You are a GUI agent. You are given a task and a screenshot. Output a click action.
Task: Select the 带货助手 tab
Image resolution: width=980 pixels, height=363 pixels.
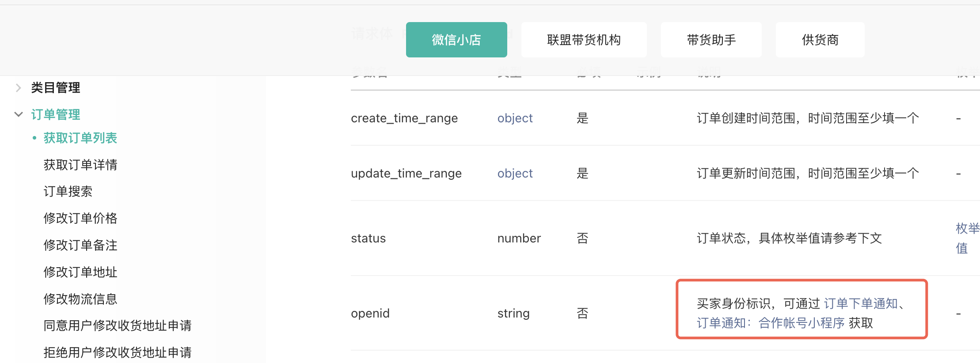(x=711, y=40)
